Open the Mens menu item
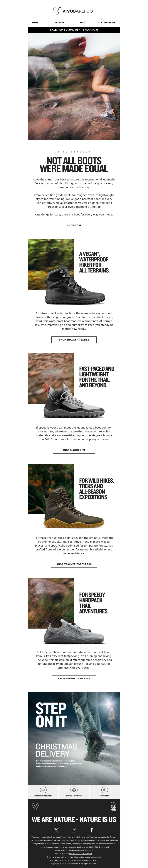 coord(35,23)
